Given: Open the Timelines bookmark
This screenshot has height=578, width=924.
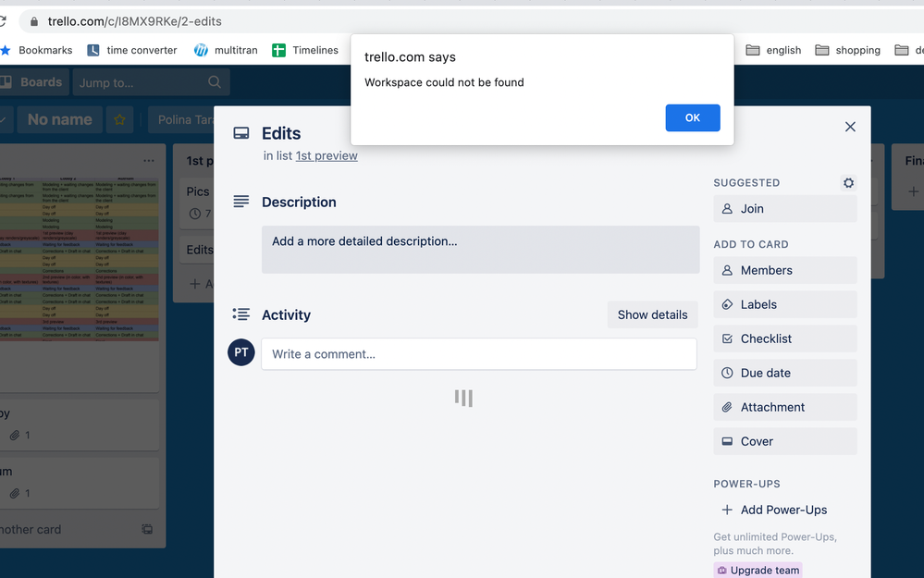Looking at the screenshot, I should [305, 50].
